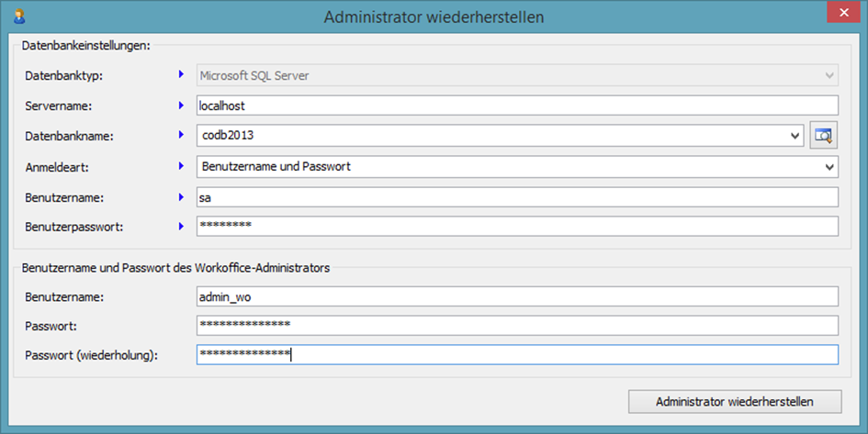Click the Passwort (wiederholung) field

tap(517, 355)
